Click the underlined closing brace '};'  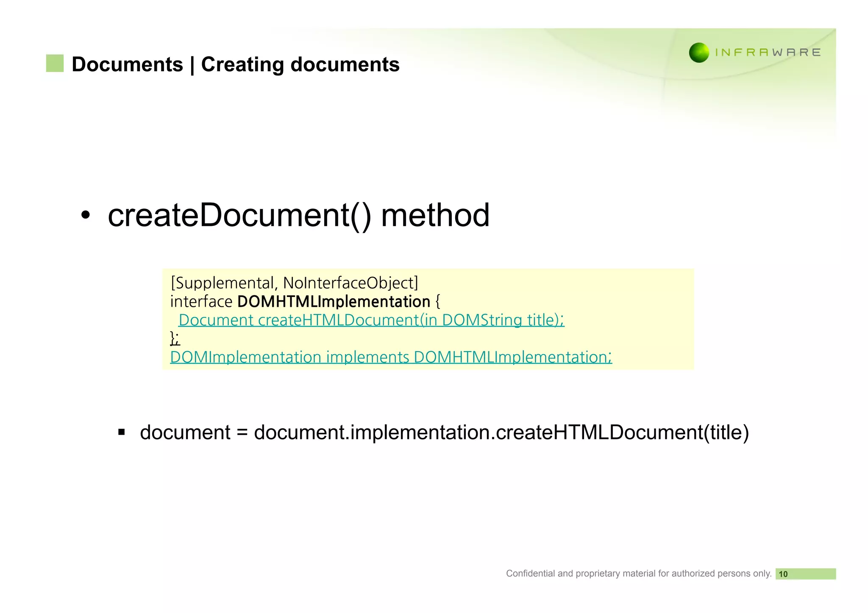[175, 338]
